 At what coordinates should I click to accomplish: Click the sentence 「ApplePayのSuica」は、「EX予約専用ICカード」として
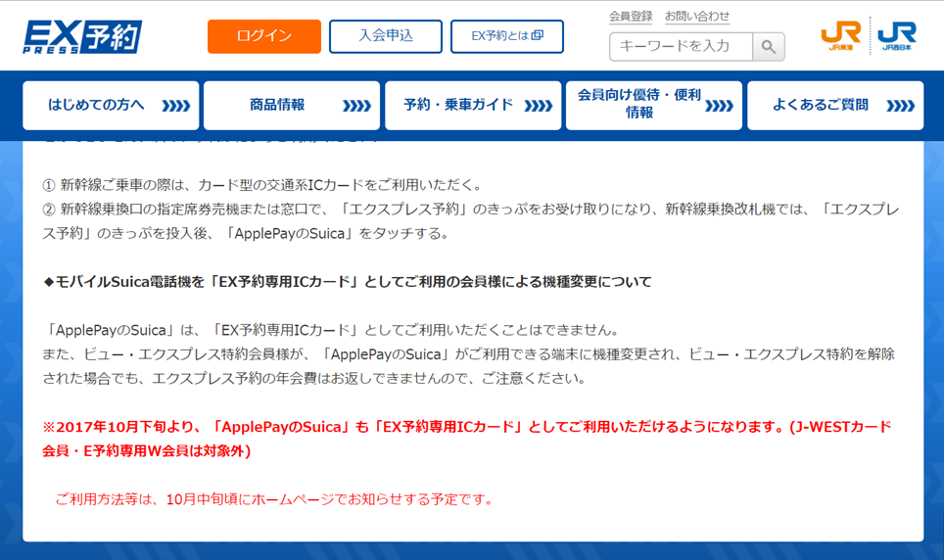(331, 330)
